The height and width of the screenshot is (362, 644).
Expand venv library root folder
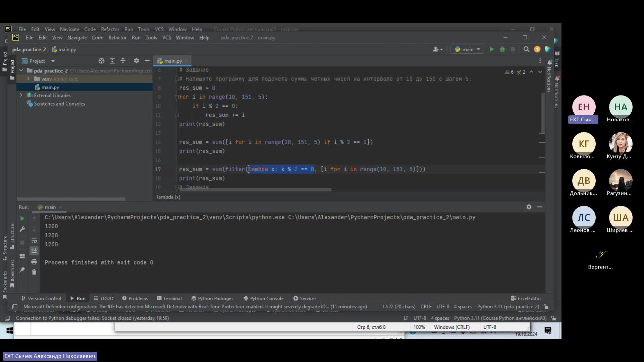(29, 79)
